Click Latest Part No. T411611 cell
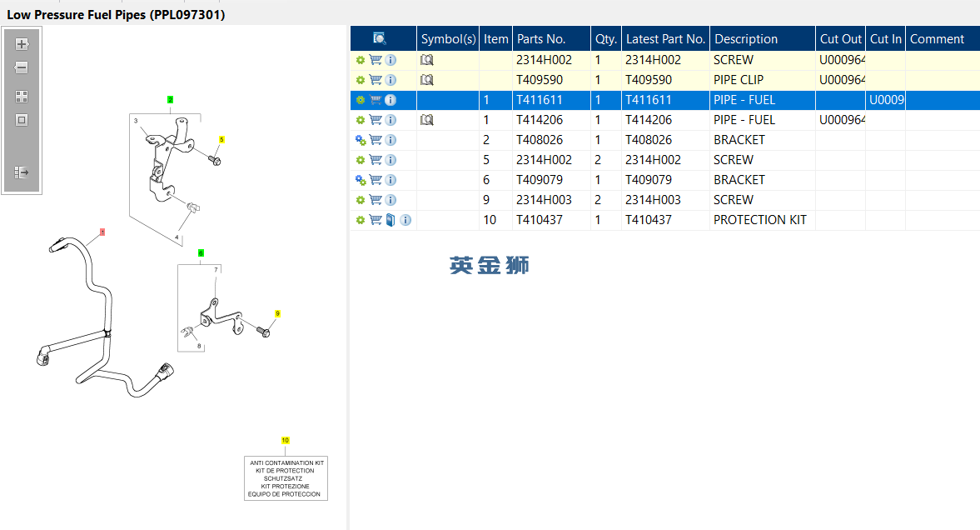Viewport: 980px width, 530px height. pos(665,100)
